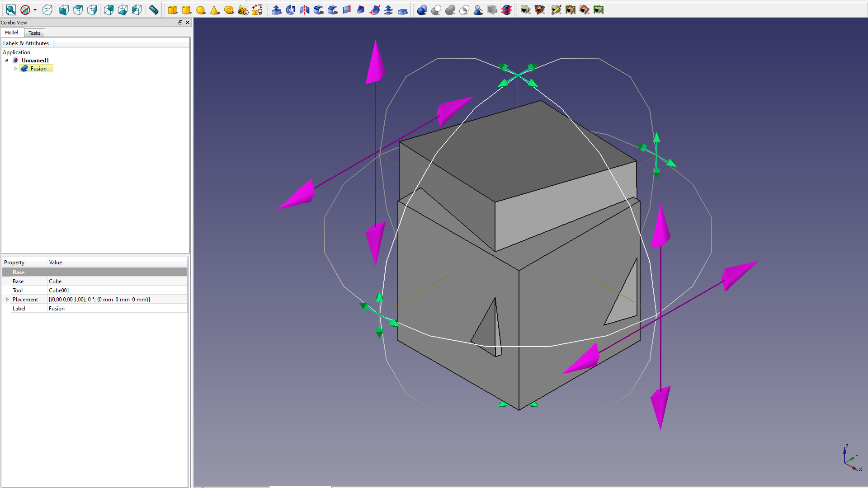Switch to the Tasks tab

point(34,33)
